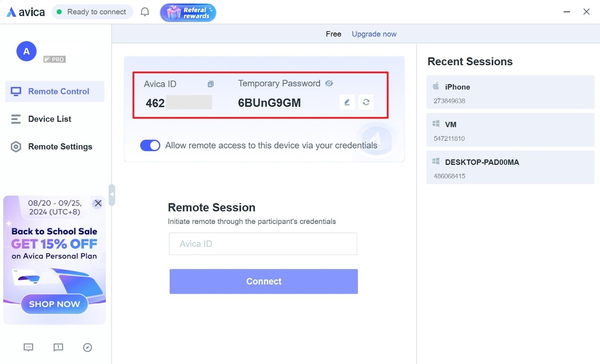Click the DESKTOP-PAD00MA Windows icon
This screenshot has width=600, height=364.
[436, 161]
